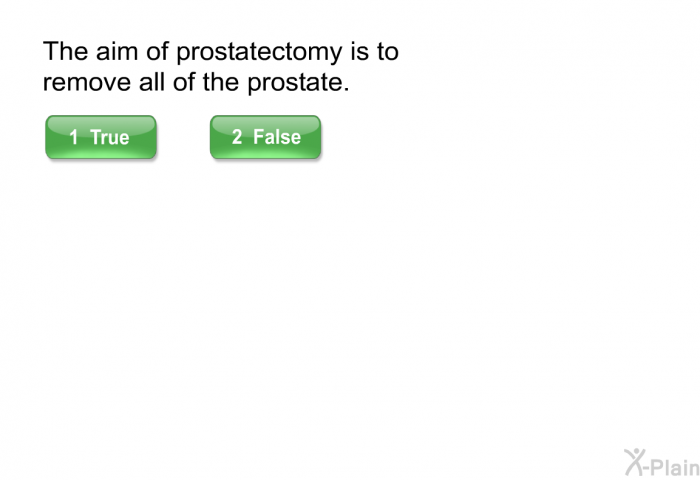Choose answer option number 2

pyautogui.click(x=265, y=137)
